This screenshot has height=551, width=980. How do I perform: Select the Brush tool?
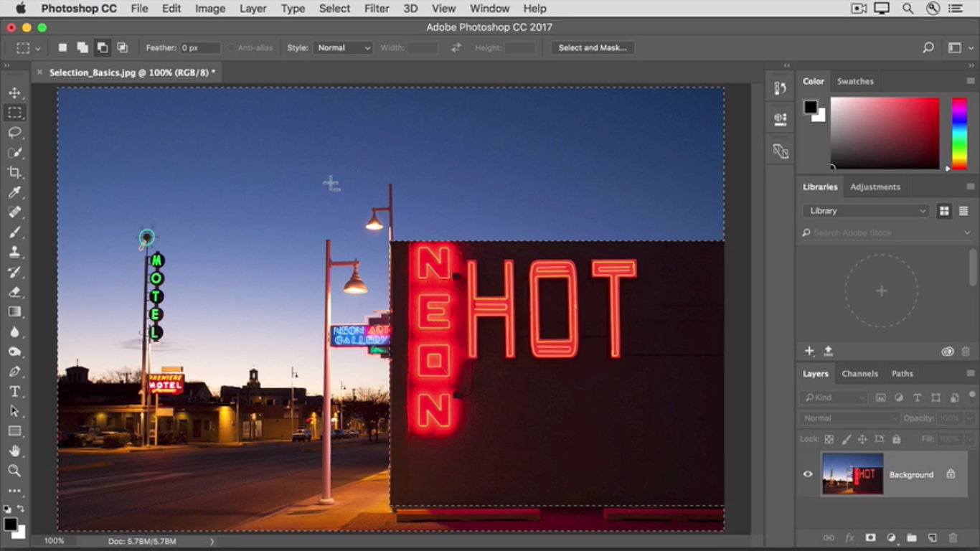[x=14, y=232]
